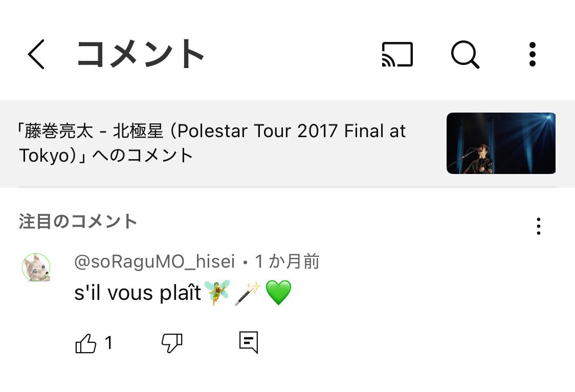
Task: Tap the reply icon under the comment
Action: pos(249,342)
